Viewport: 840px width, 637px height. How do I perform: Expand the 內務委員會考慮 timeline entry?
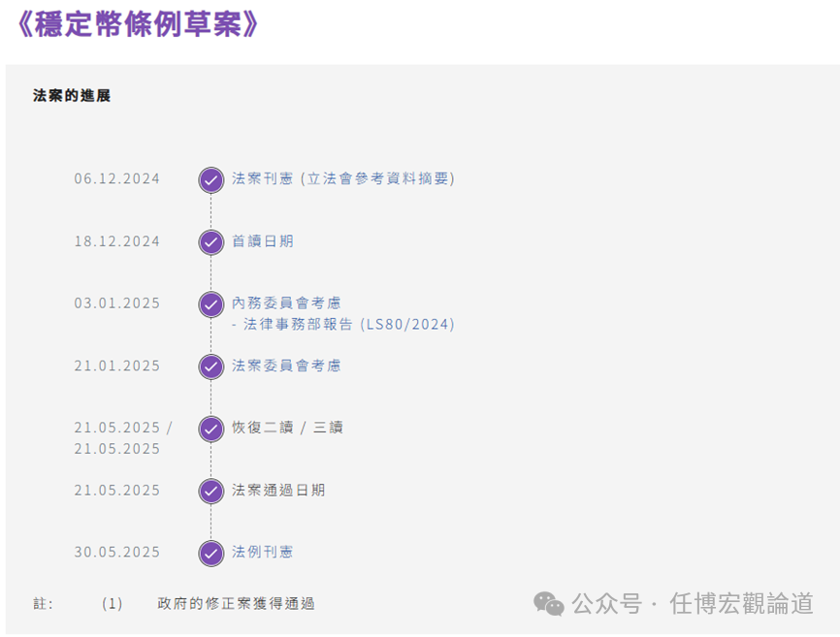point(287,303)
